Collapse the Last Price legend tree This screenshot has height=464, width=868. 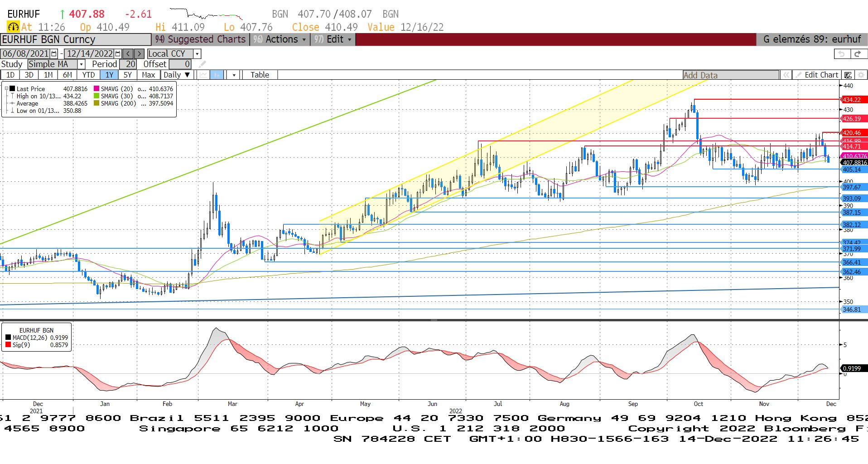click(x=6, y=89)
